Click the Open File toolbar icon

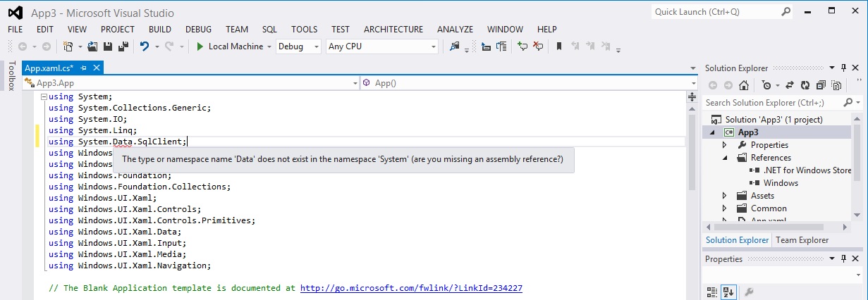tap(92, 46)
